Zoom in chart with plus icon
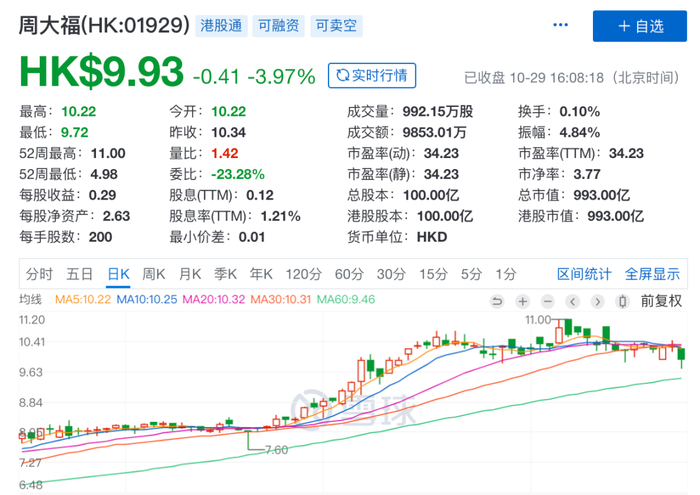 point(522,302)
